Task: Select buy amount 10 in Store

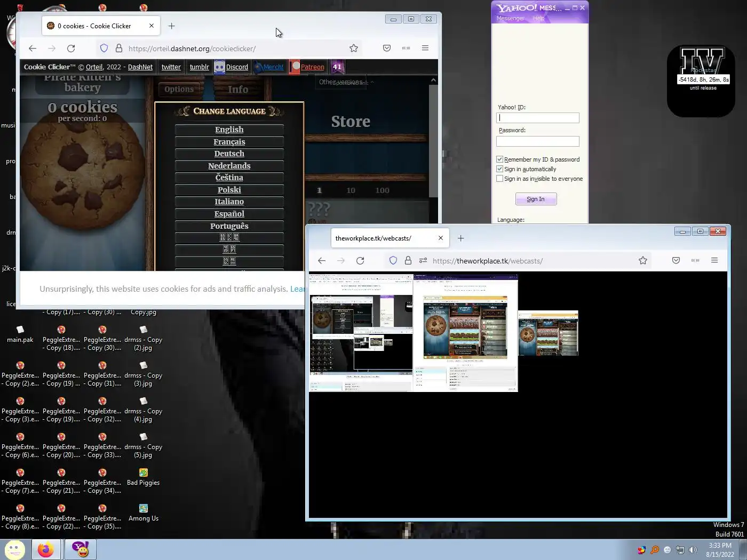Action: click(x=351, y=190)
